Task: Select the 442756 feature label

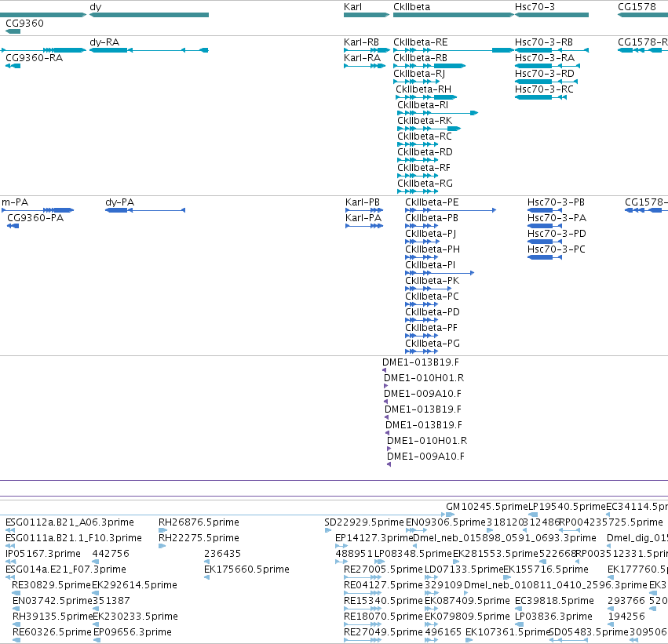Action: pyautogui.click(x=111, y=554)
